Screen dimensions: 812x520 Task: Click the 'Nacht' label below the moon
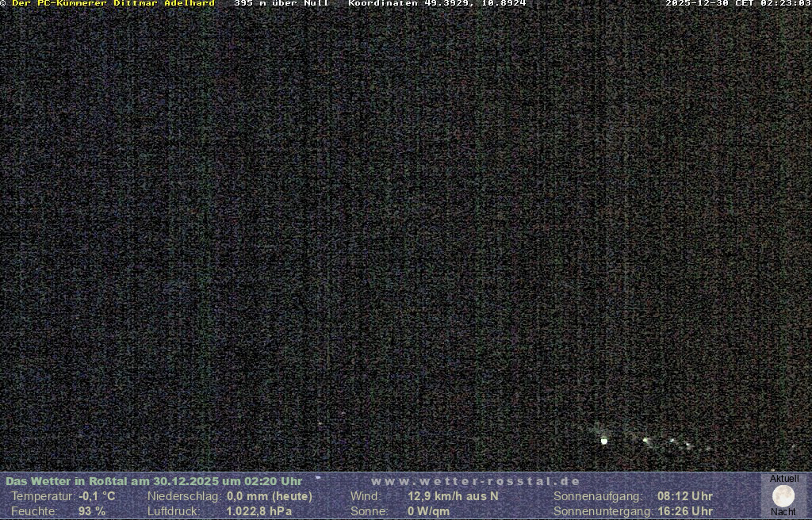coord(783,512)
